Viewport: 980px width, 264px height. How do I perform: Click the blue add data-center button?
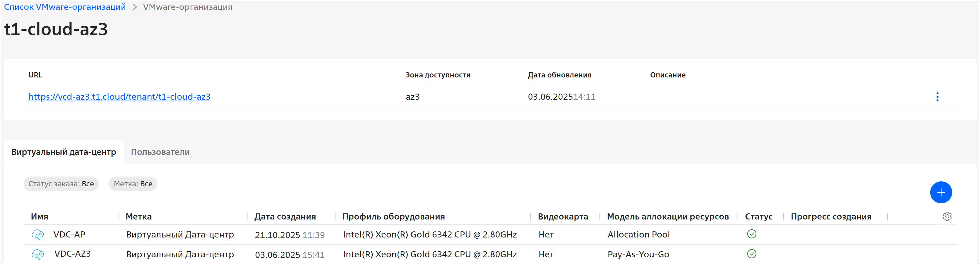tap(940, 193)
